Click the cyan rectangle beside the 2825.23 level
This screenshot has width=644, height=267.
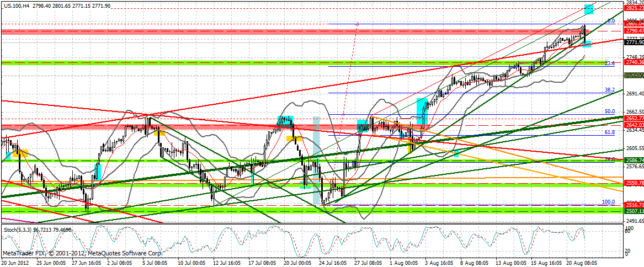(x=589, y=9)
